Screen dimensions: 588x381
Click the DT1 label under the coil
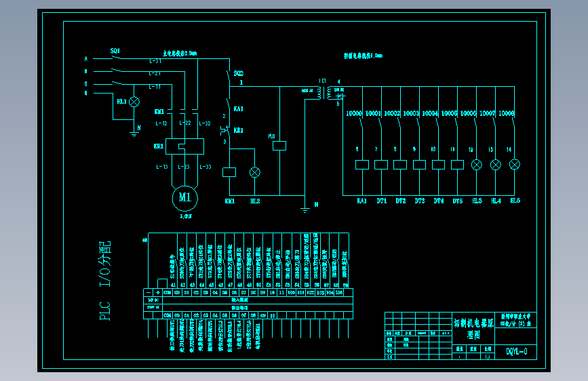tap(381, 201)
